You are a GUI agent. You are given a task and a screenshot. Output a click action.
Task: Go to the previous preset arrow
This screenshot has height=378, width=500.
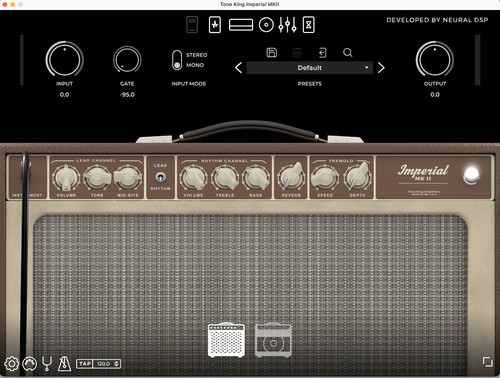click(x=238, y=68)
